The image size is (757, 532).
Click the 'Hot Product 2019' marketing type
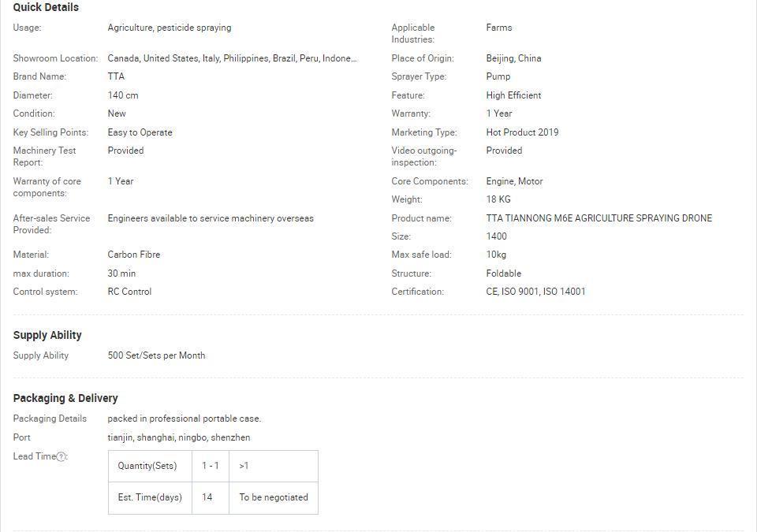coord(522,132)
